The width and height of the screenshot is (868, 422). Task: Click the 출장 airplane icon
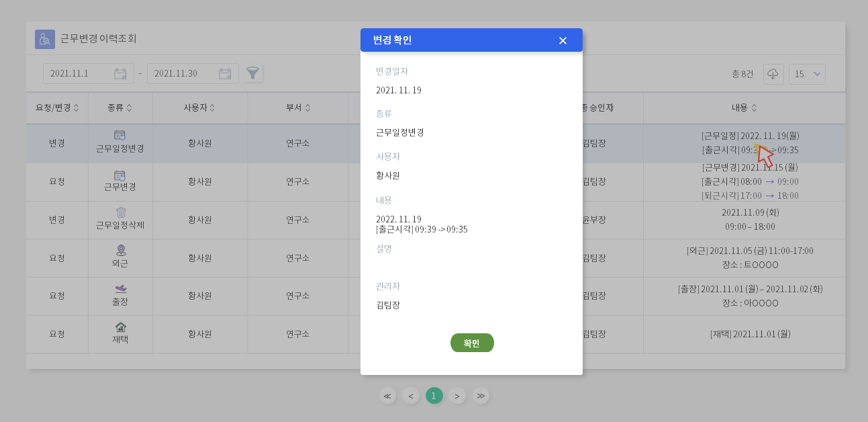[120, 288]
